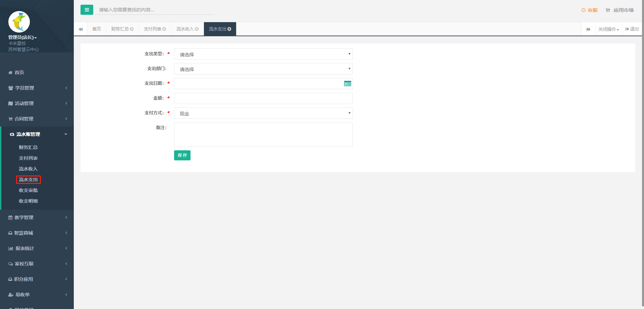Open 财务汇总 in the sidebar submenu
This screenshot has height=309, width=644.
(x=28, y=147)
